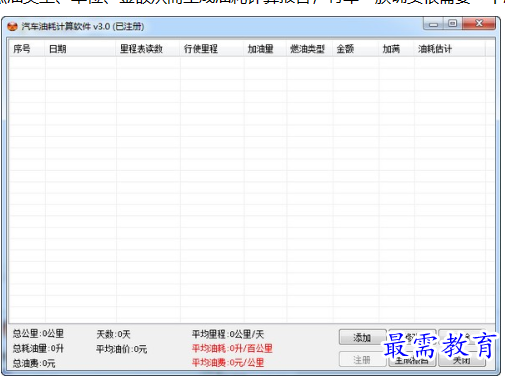
Task: Sort by the 序号 column header
Action: [27, 49]
